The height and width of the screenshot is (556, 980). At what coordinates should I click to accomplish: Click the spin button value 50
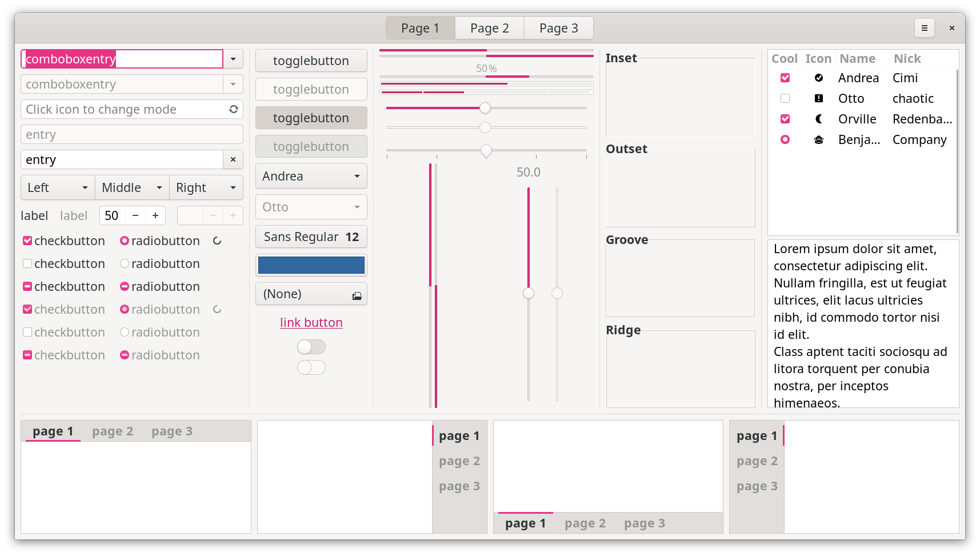point(113,215)
